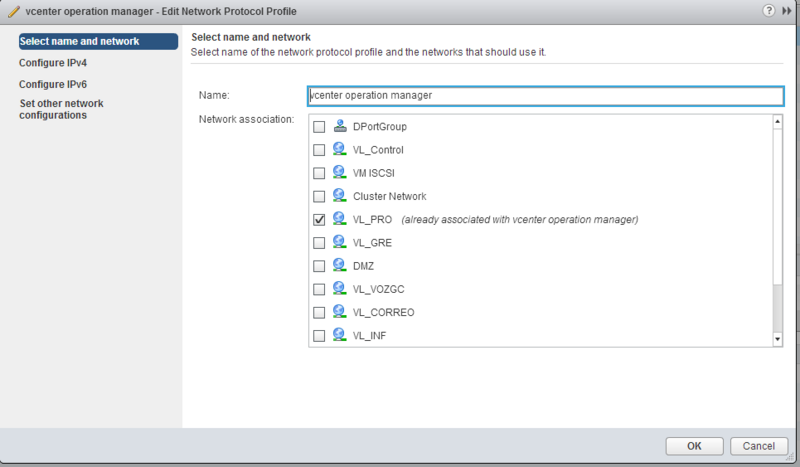Click the Name text input field
Image resolution: width=800 pixels, height=467 pixels.
click(544, 95)
